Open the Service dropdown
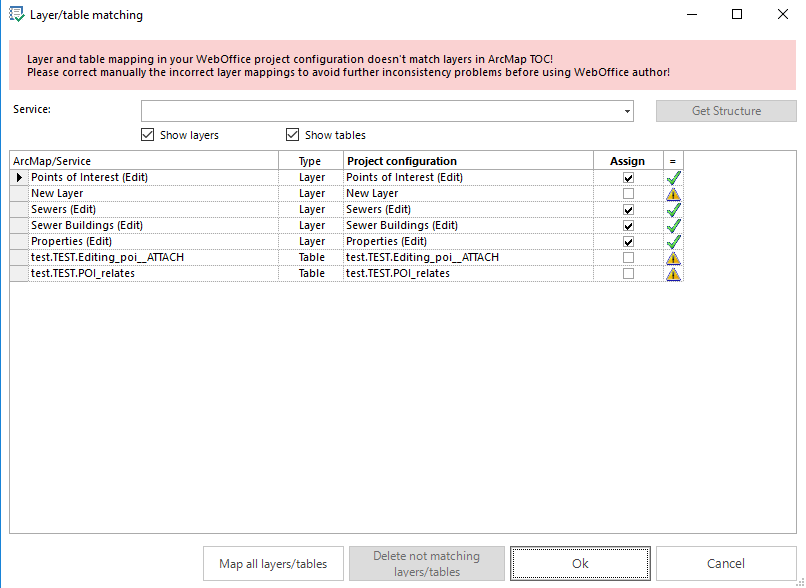Viewport: 806px width, 588px height. (626, 111)
